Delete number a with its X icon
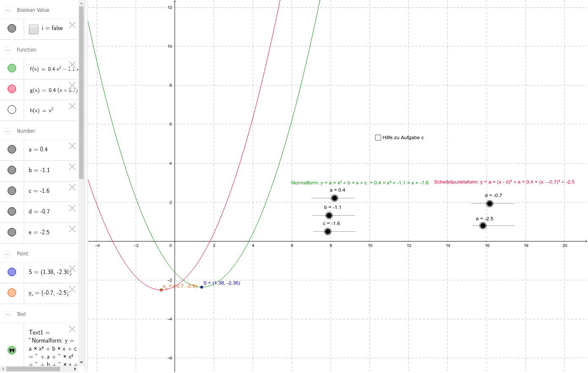 click(72, 146)
